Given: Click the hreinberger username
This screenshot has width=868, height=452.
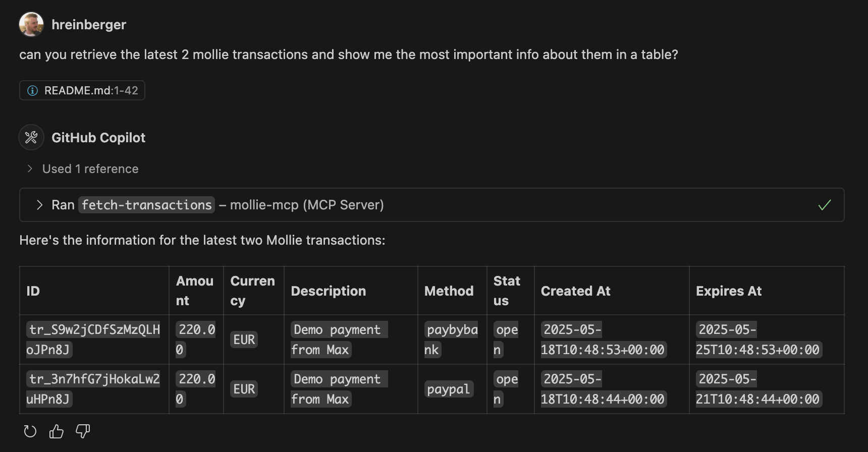Looking at the screenshot, I should tap(89, 25).
